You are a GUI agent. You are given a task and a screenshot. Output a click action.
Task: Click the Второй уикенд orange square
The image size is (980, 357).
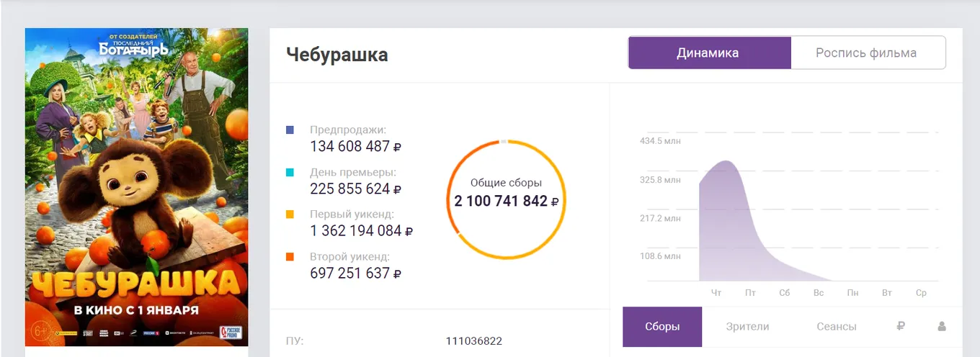(x=290, y=257)
